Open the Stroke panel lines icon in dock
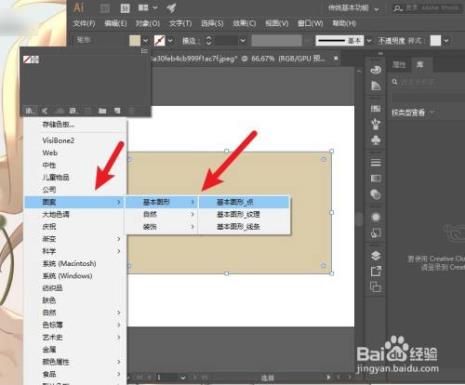 click(x=376, y=163)
